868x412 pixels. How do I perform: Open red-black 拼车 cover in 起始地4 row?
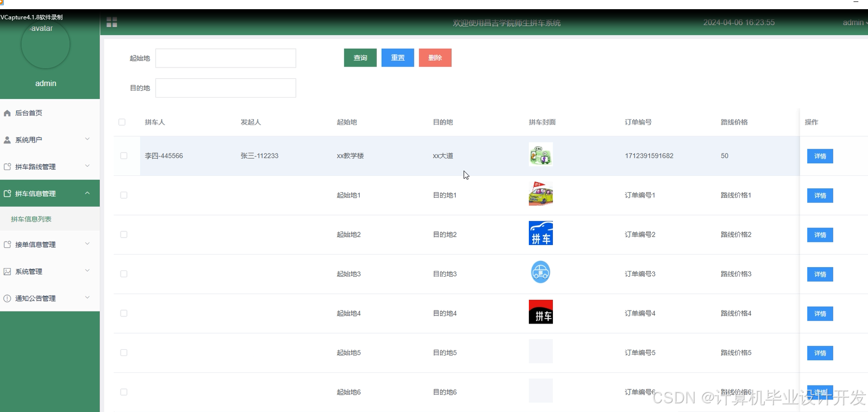click(540, 312)
